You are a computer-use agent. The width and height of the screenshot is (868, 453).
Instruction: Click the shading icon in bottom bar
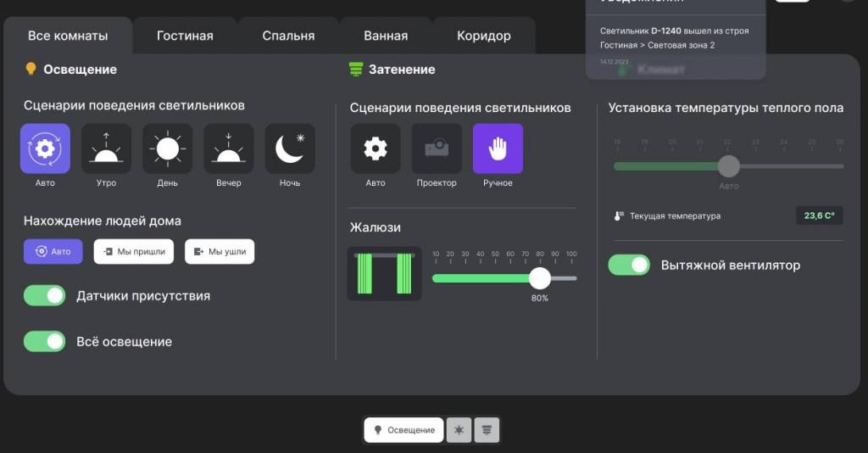[487, 430]
